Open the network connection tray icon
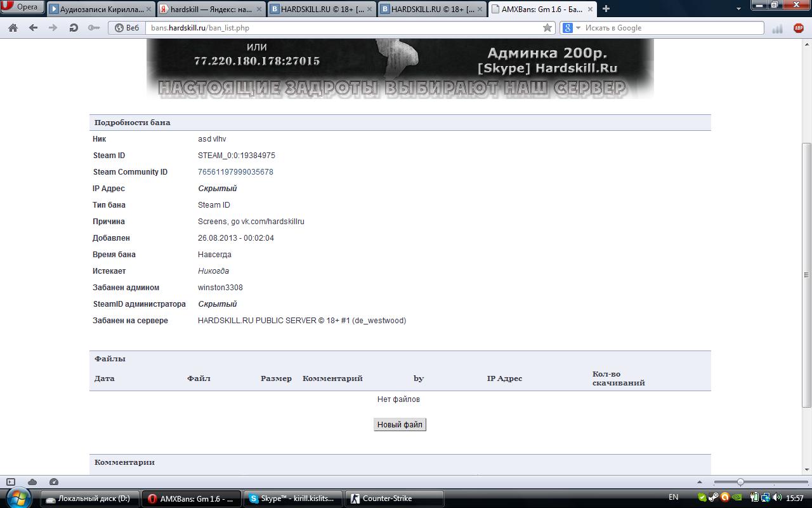812x508 pixels. click(766, 498)
